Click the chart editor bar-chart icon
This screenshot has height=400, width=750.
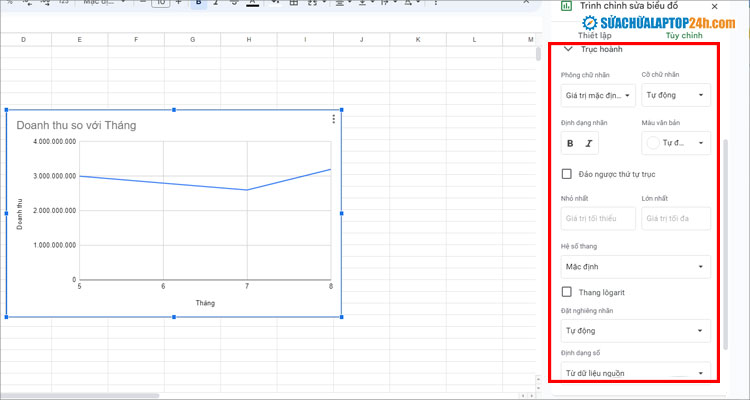567,5
